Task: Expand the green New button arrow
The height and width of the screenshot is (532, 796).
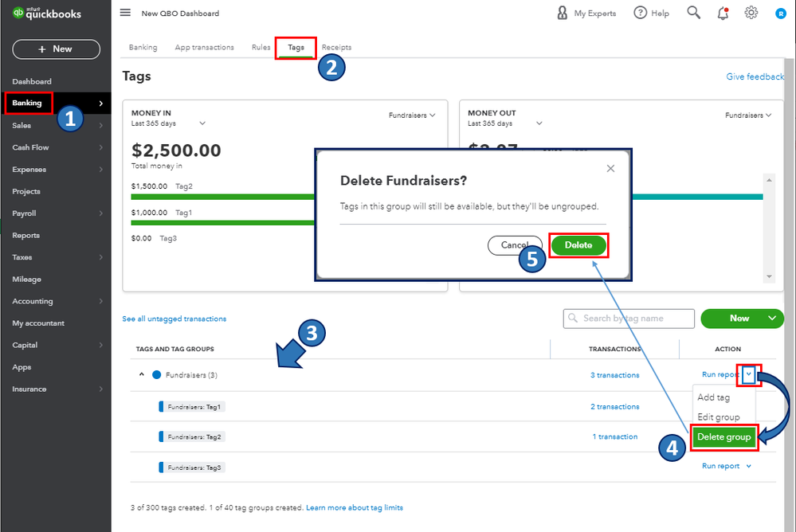Action: tap(771, 319)
